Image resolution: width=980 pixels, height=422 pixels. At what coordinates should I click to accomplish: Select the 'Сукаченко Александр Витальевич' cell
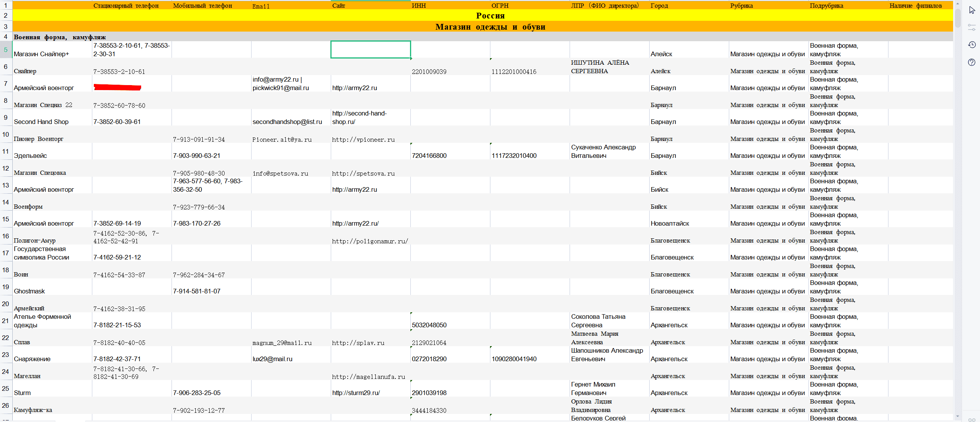(x=610, y=151)
